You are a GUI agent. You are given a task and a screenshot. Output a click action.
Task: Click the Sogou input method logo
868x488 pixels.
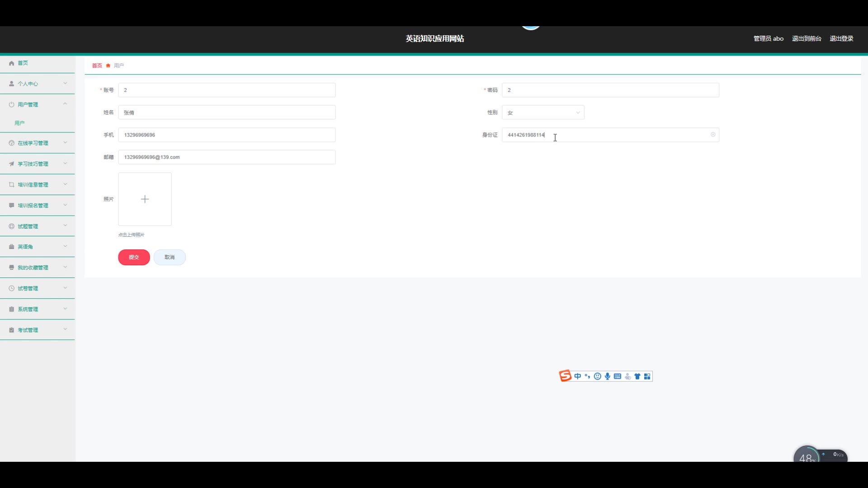[x=565, y=376]
